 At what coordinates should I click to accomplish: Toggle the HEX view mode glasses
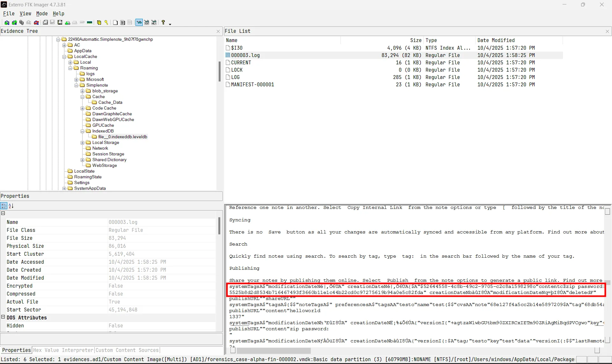[154, 23]
